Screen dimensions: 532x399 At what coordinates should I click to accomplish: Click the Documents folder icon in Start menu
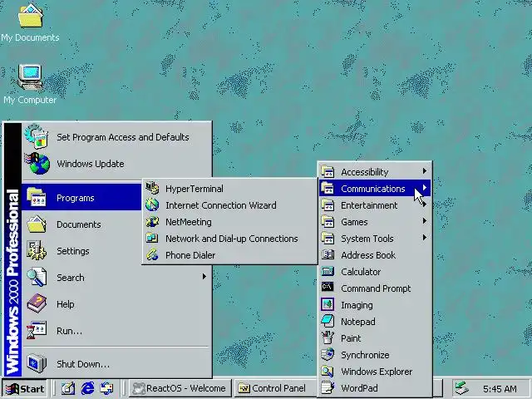[37, 224]
